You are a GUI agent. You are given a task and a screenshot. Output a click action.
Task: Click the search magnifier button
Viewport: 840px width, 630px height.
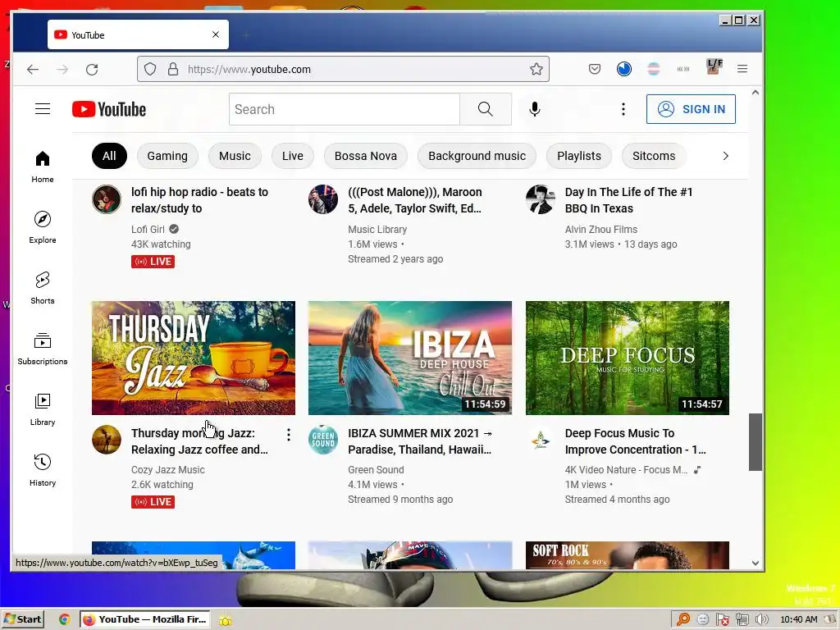pyautogui.click(x=486, y=109)
